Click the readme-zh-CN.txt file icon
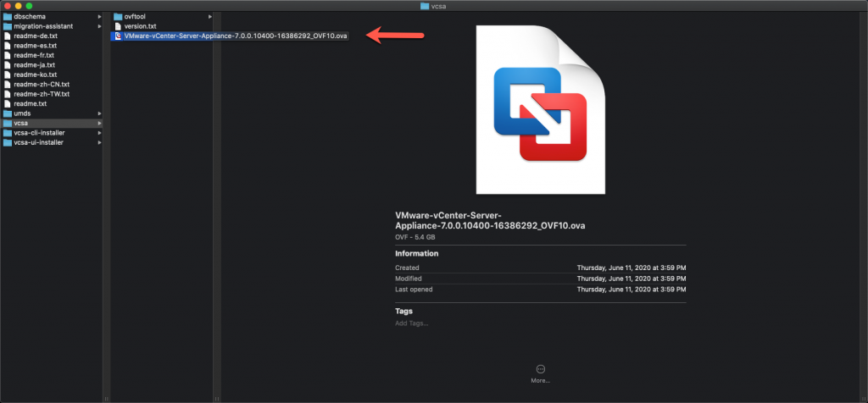Screen dimensions: 868x403 point(8,84)
